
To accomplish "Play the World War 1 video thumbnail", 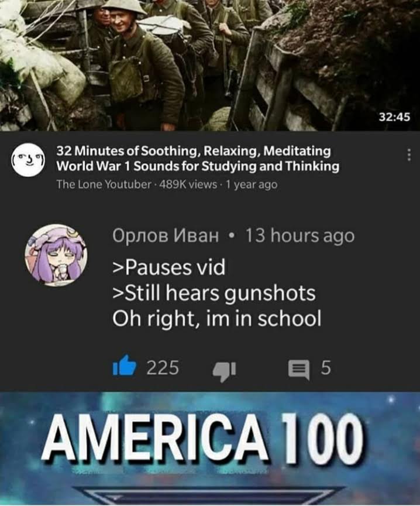I will click(x=210, y=65).
